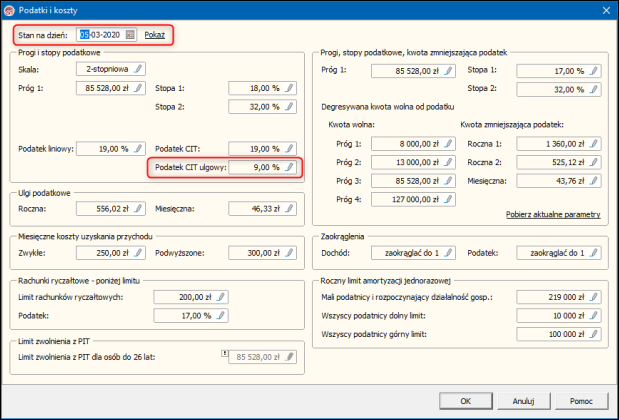Click warning icon beside Limit zwolnienia z PIT
Screen dimensions: 619x420
point(224,354)
